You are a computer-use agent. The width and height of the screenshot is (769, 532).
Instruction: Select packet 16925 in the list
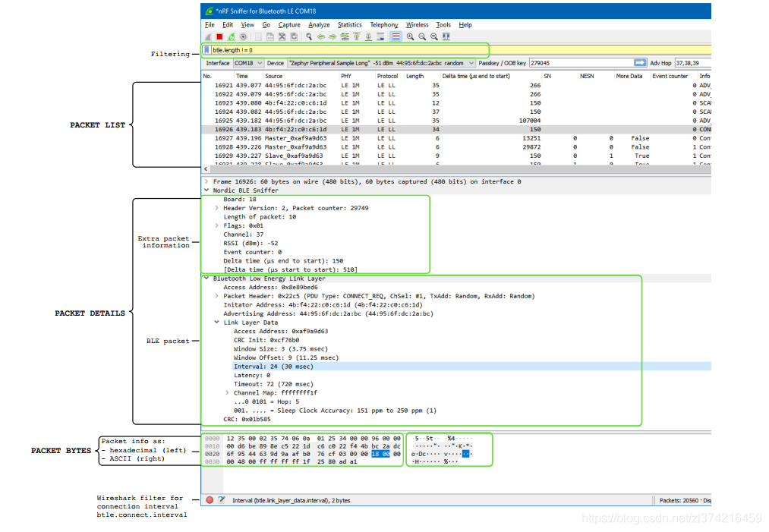click(456, 121)
